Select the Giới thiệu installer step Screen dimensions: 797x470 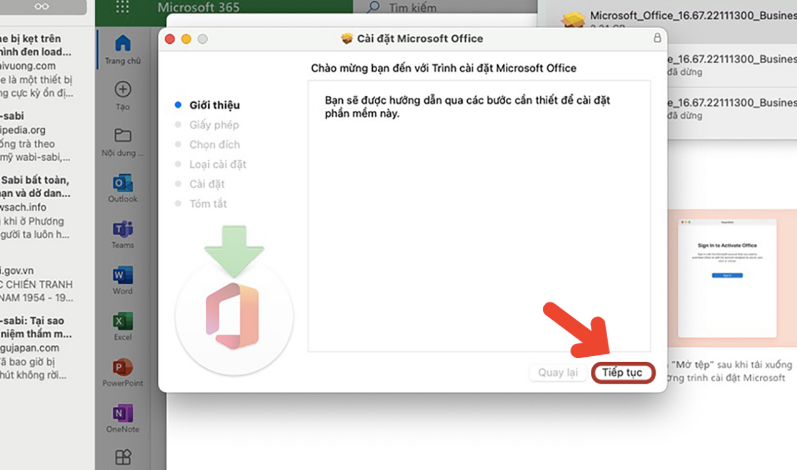click(x=214, y=104)
